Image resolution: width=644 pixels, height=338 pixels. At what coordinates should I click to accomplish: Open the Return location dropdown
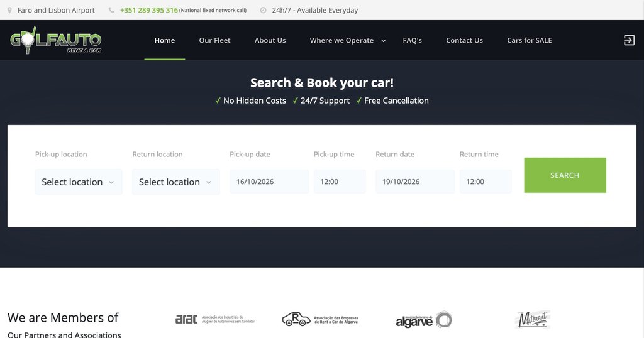176,182
